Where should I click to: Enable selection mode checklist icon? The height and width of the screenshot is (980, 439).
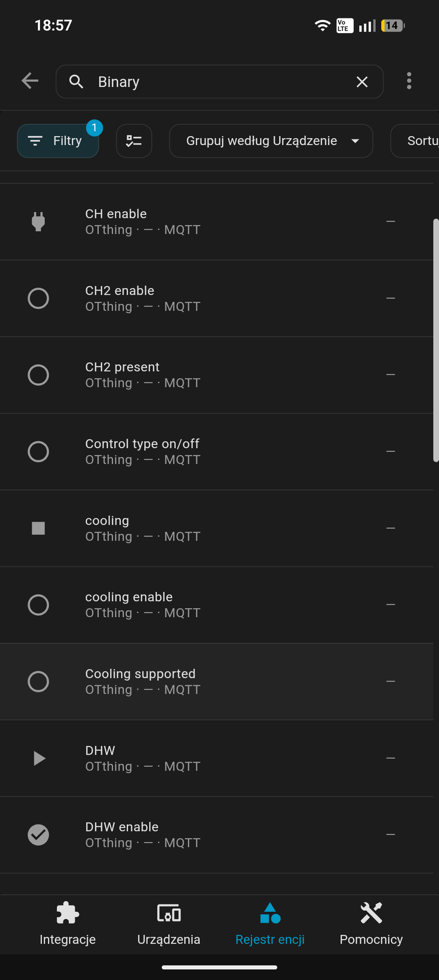[x=134, y=141]
